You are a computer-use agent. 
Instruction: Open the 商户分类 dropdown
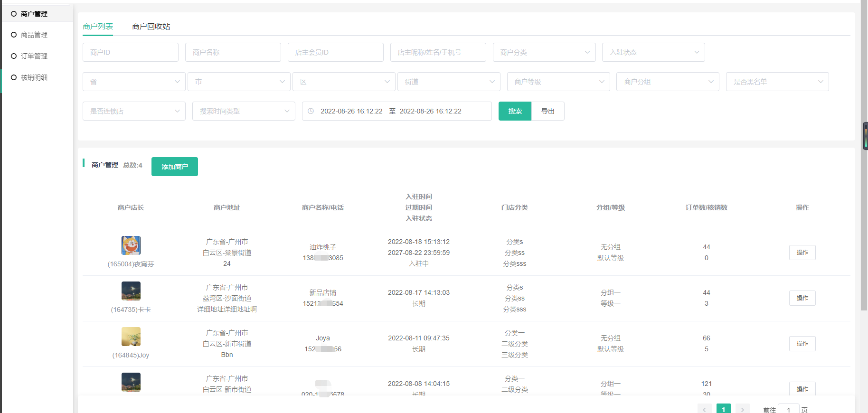pos(544,52)
